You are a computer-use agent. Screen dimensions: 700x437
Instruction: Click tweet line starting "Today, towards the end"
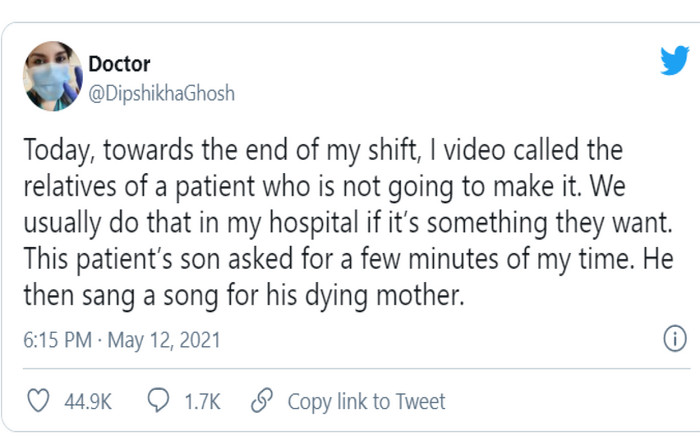pyautogui.click(x=323, y=150)
